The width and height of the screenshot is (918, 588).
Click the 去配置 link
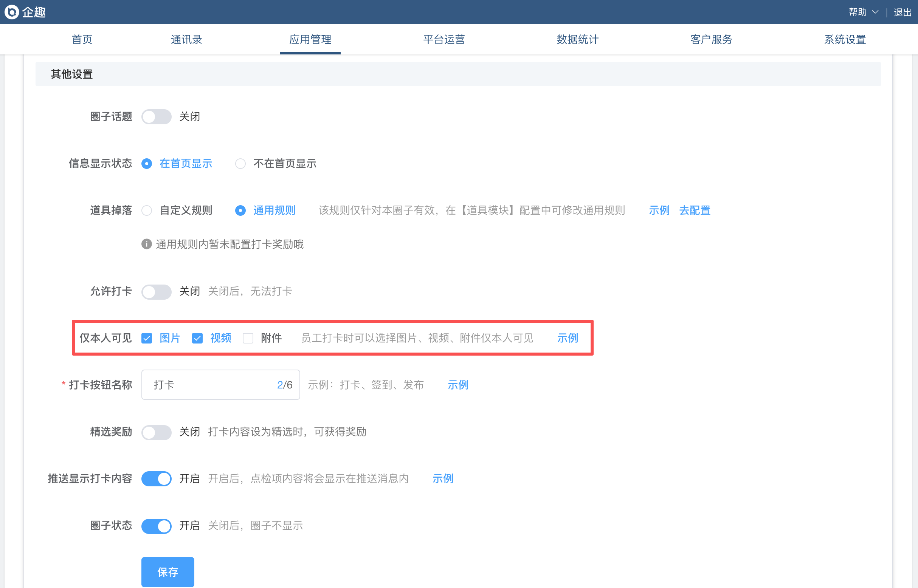pyautogui.click(x=695, y=210)
